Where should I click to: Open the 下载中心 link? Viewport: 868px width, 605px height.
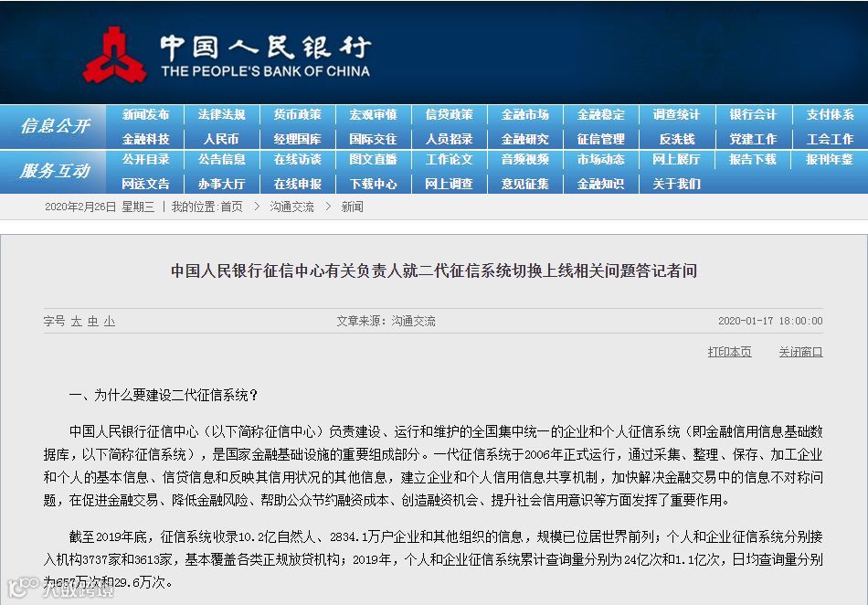tap(373, 184)
